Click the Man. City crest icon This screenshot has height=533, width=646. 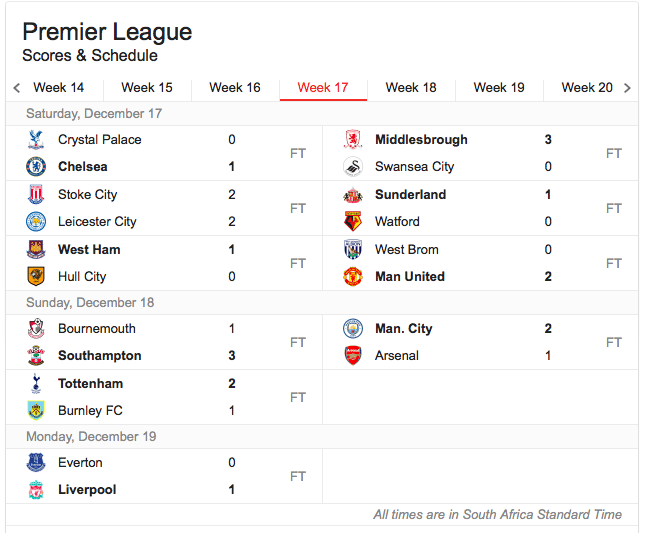point(353,328)
